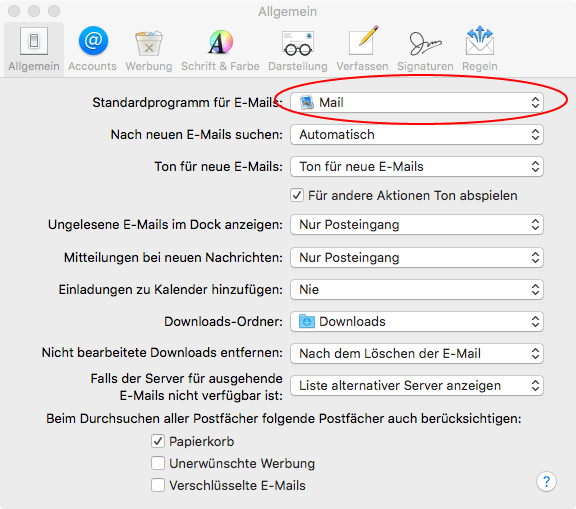Open Standardprogramm für E-Mails dropdown
Image resolution: width=576 pixels, height=509 pixels.
417,102
